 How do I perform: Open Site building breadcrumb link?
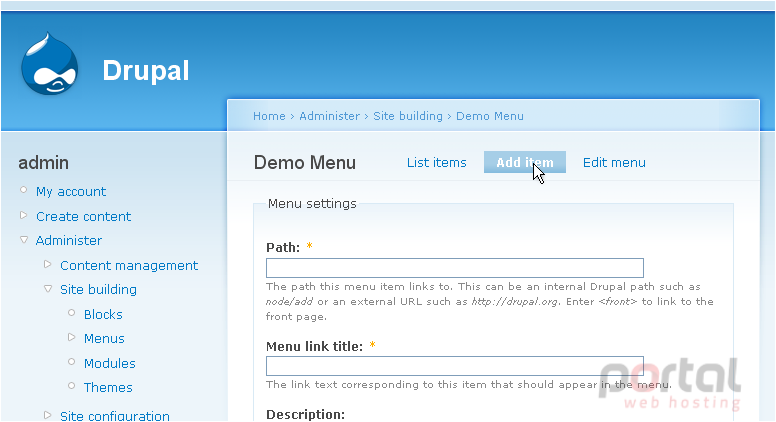pyautogui.click(x=408, y=116)
